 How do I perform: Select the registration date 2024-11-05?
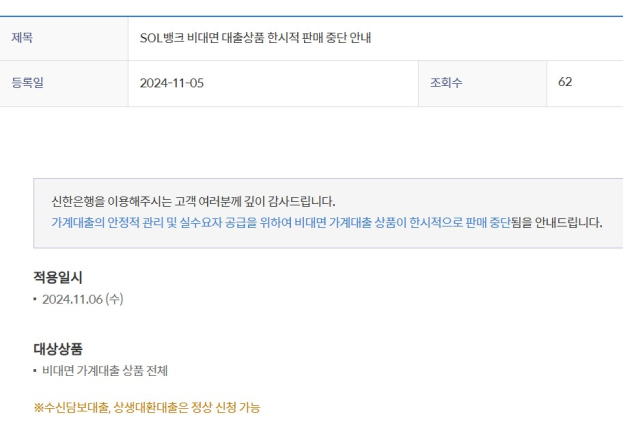click(x=172, y=83)
